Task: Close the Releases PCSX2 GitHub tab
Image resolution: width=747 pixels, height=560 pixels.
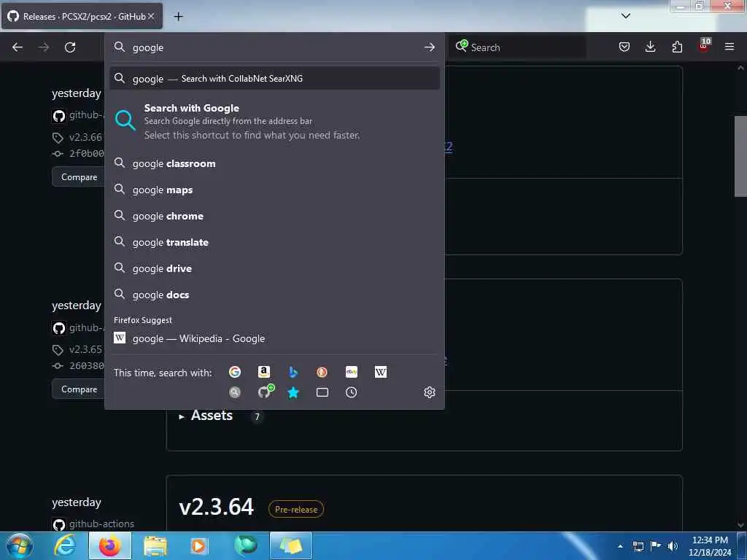Action: [151, 16]
